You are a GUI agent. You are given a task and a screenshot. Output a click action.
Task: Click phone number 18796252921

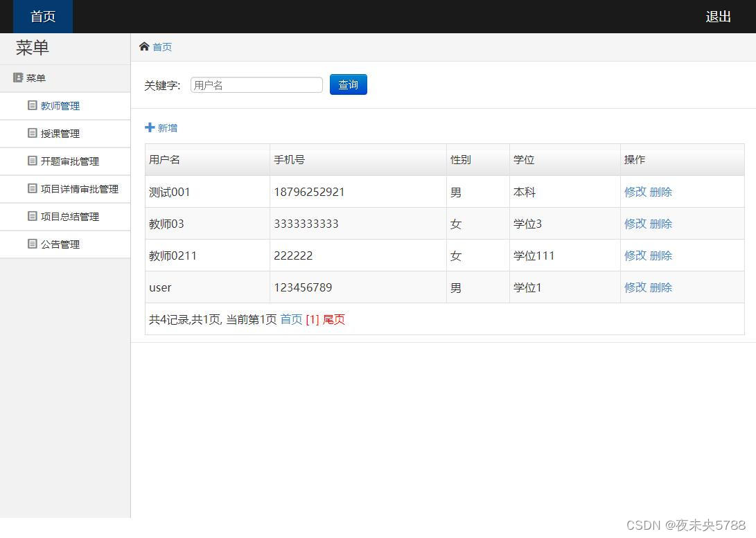pyautogui.click(x=309, y=192)
